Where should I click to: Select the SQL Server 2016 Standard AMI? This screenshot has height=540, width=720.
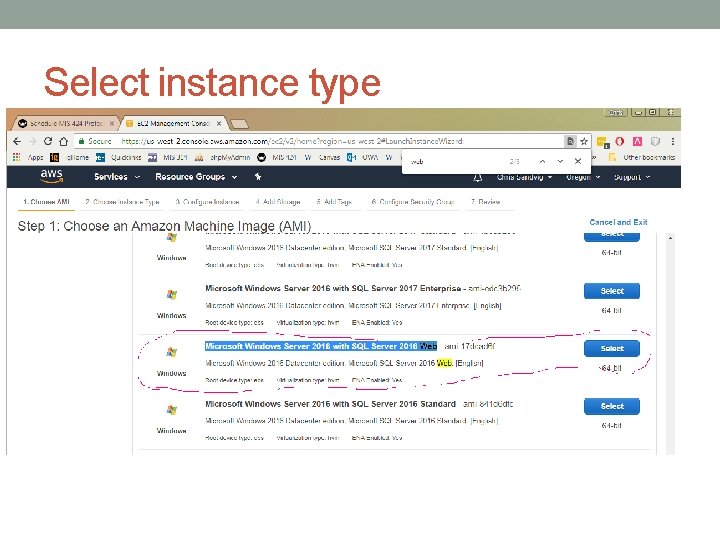612,406
